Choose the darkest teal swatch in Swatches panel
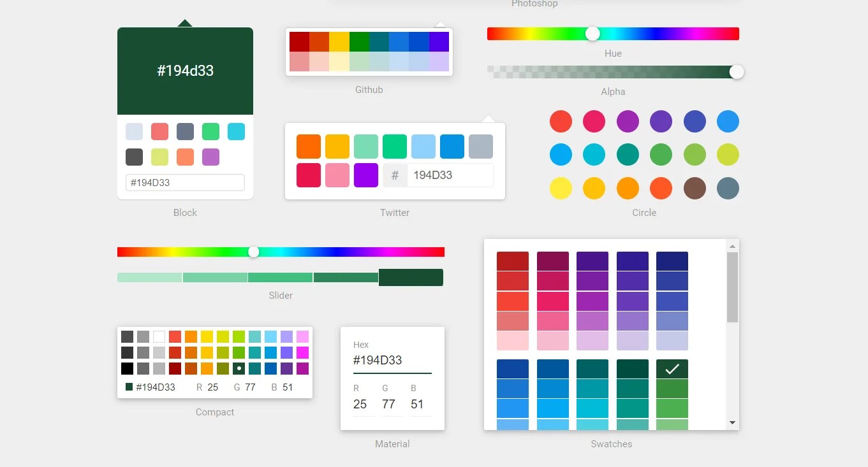The image size is (868, 467). [x=633, y=369]
